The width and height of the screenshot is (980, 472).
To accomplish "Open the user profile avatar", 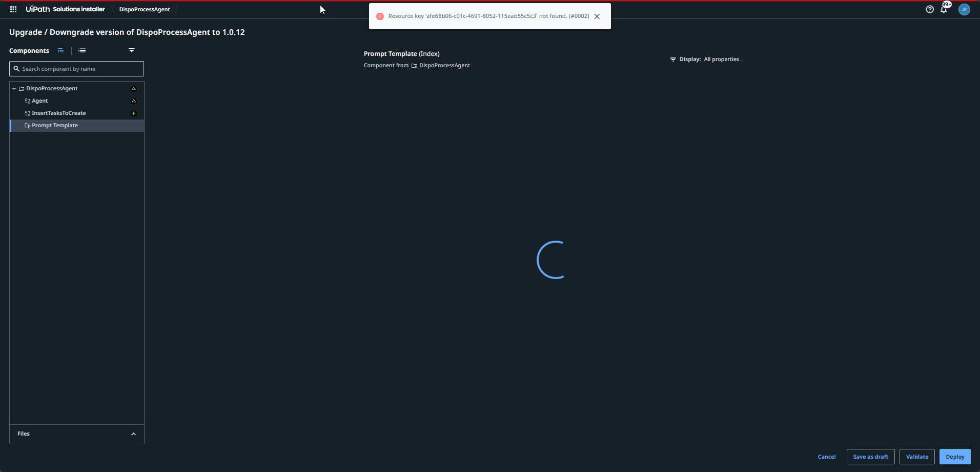I will (x=964, y=9).
